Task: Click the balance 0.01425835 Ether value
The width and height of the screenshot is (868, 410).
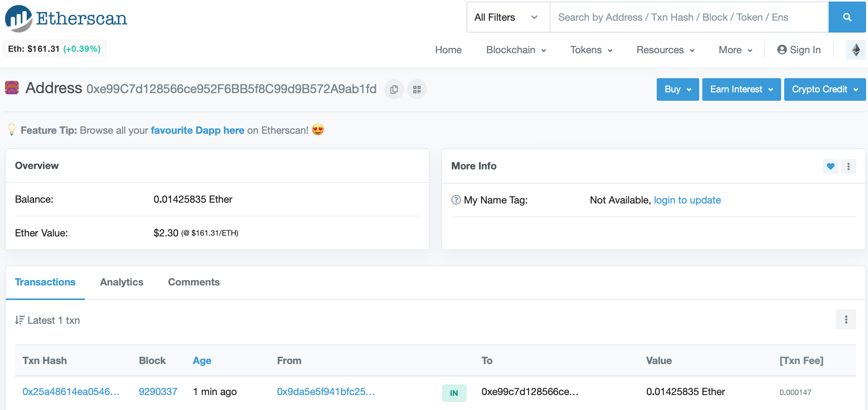Action: [193, 199]
